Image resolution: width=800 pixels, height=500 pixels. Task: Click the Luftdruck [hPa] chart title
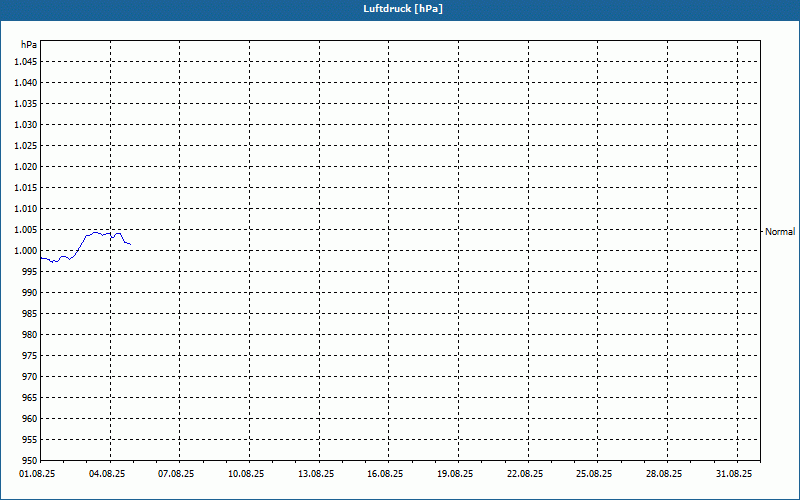point(403,9)
